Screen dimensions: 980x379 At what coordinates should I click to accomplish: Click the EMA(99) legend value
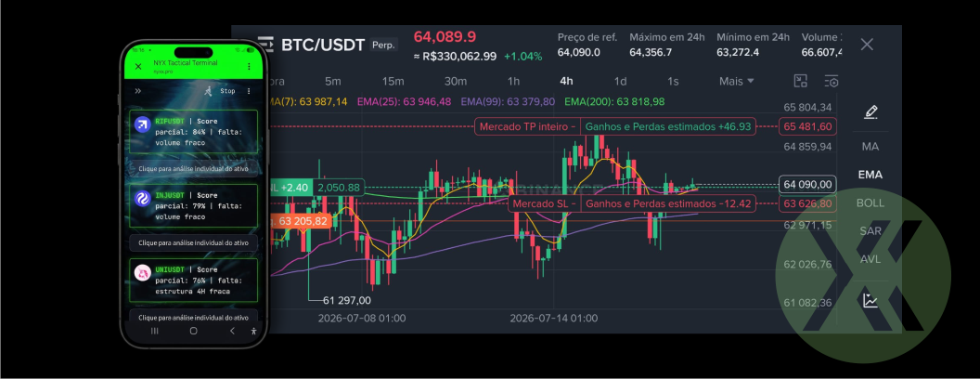(x=508, y=101)
